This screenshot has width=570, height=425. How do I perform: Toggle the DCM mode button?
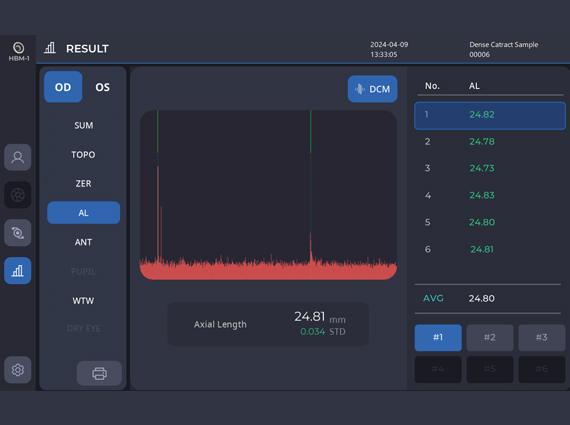pos(372,89)
